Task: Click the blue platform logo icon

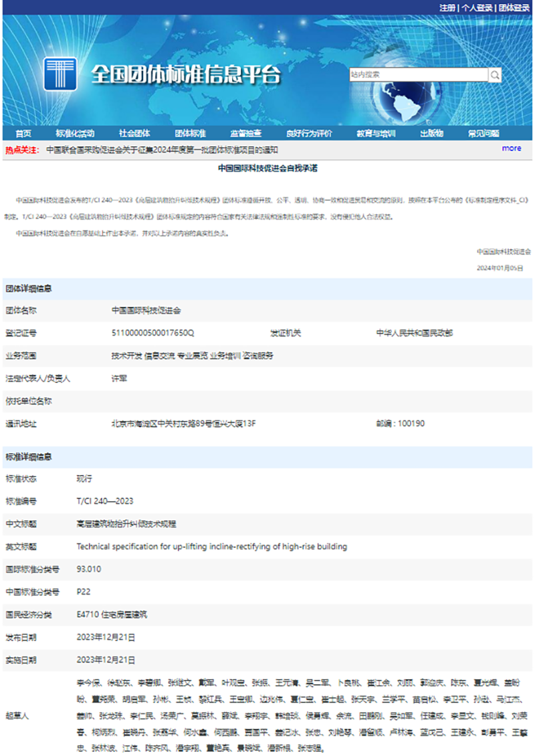Action: 60,74
